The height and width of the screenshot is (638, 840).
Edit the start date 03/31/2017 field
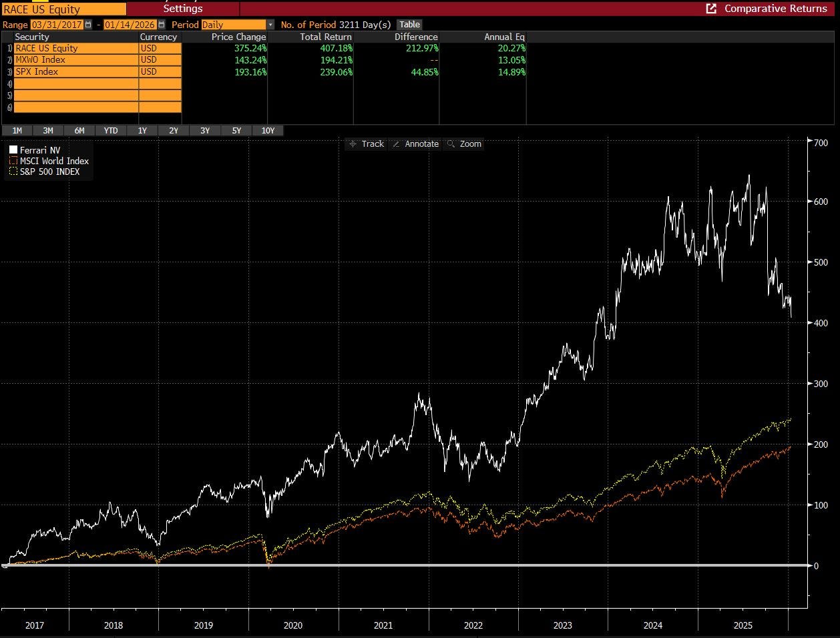point(57,25)
